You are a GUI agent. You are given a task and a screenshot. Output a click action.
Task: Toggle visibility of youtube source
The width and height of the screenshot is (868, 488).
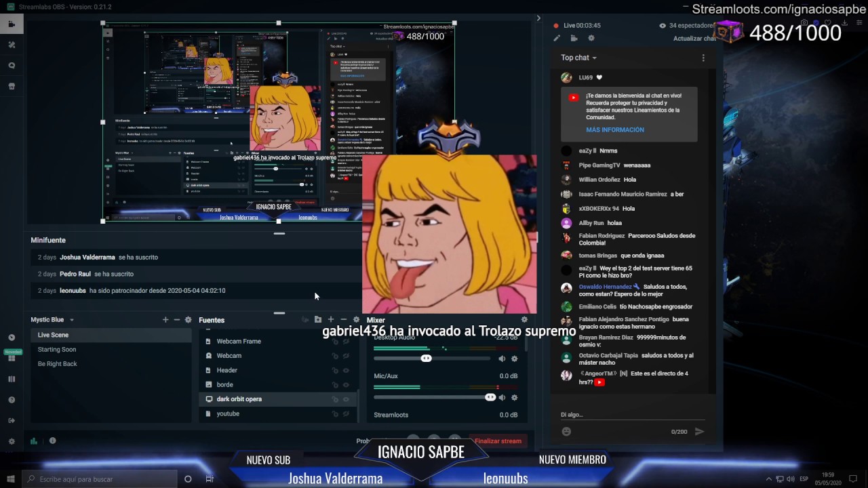point(346,413)
